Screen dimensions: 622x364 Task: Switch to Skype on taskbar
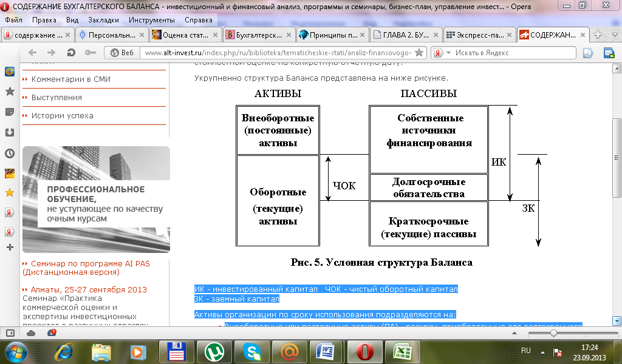(x=252, y=352)
